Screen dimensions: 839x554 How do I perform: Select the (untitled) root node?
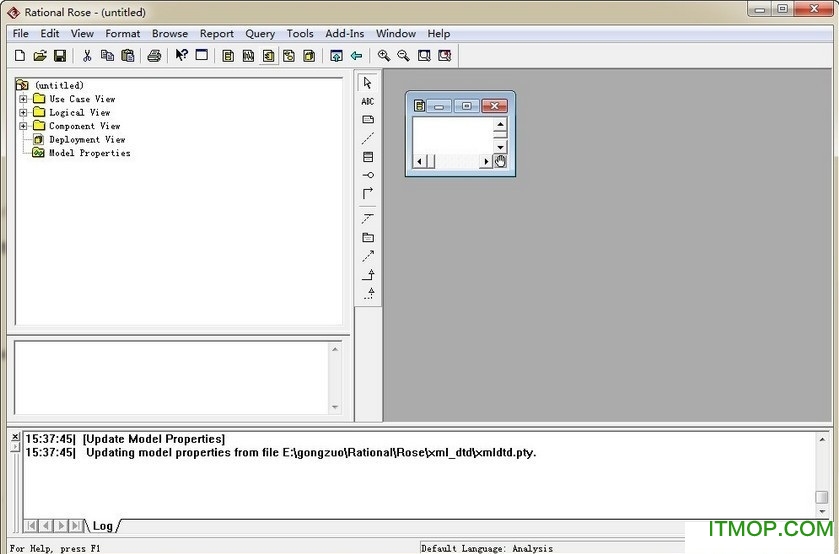point(59,85)
